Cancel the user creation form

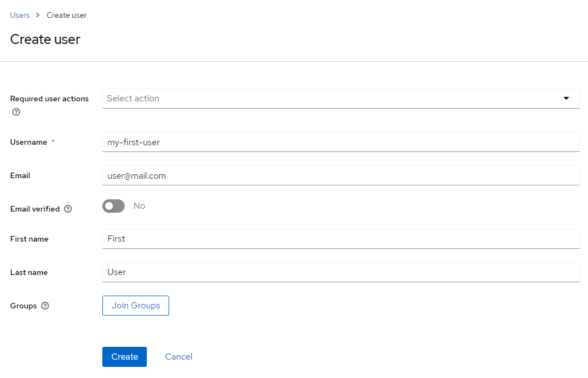point(179,357)
